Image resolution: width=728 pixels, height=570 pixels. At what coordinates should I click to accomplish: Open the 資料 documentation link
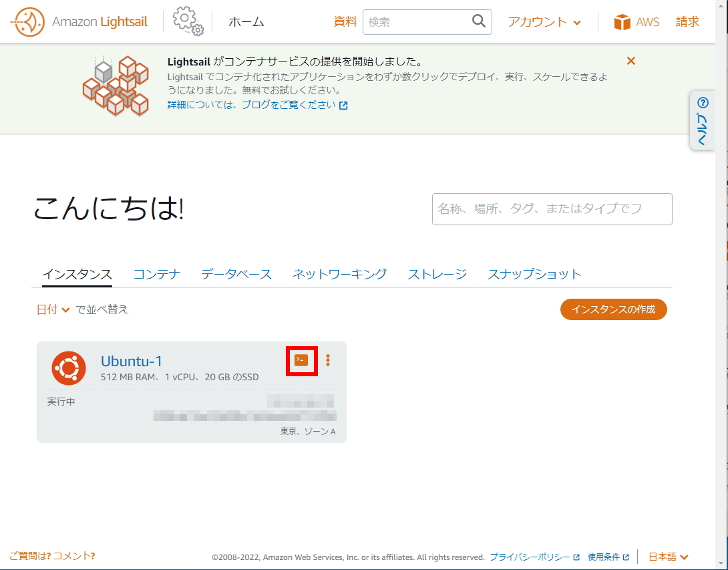(x=345, y=22)
